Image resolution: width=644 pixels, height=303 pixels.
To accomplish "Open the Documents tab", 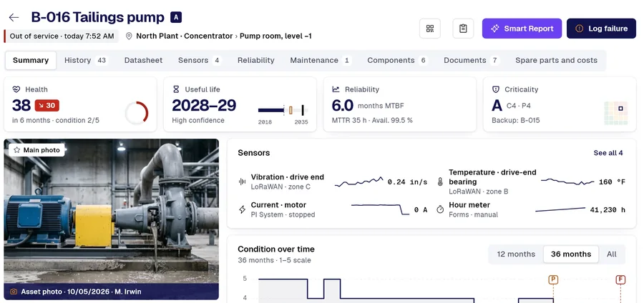I will [x=472, y=60].
